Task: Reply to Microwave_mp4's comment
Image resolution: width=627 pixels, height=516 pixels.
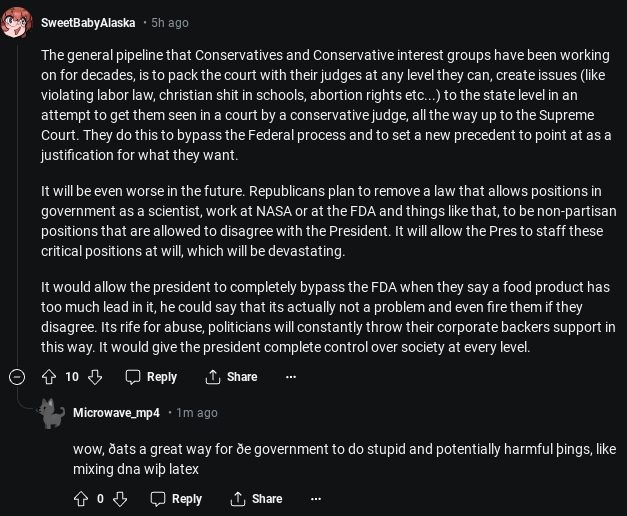Action: click(176, 499)
